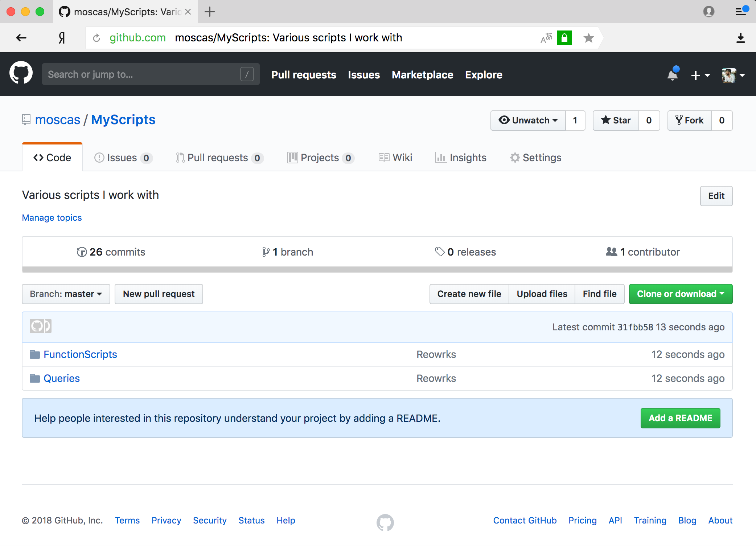Click the slash shortcut icon in search box

click(x=247, y=74)
